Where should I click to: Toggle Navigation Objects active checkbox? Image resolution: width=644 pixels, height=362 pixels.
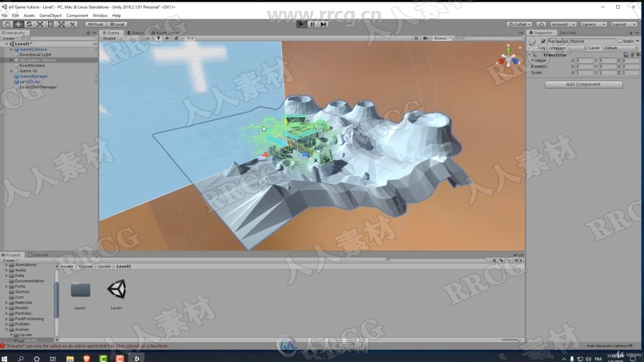tap(543, 41)
